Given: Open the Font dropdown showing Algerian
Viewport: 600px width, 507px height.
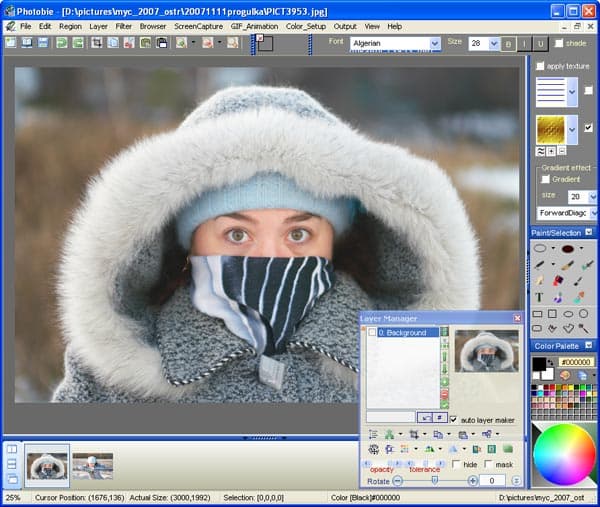Looking at the screenshot, I should pyautogui.click(x=435, y=44).
